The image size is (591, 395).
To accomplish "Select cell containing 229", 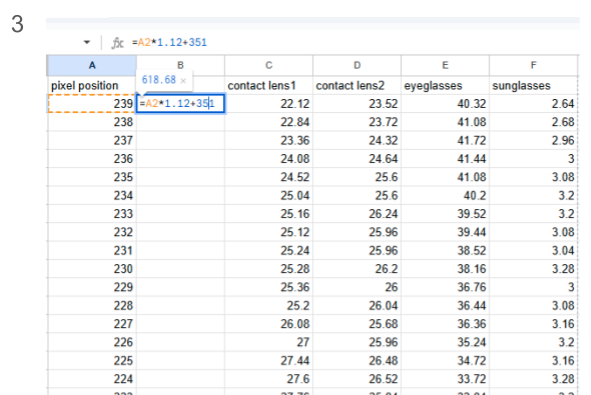I will (x=92, y=287).
